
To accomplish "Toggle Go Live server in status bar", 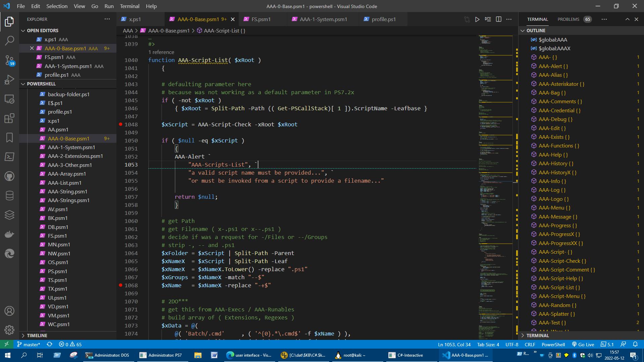I will pyautogui.click(x=583, y=345).
